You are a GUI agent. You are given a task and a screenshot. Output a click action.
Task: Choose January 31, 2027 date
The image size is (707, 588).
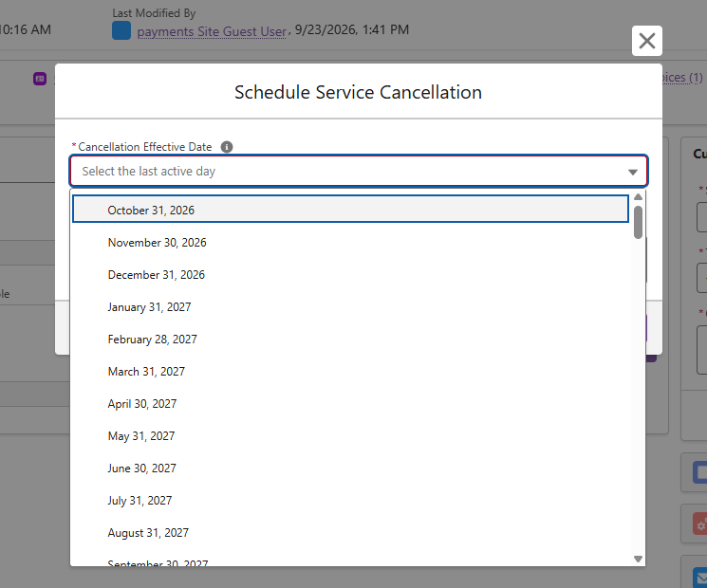[x=350, y=307]
